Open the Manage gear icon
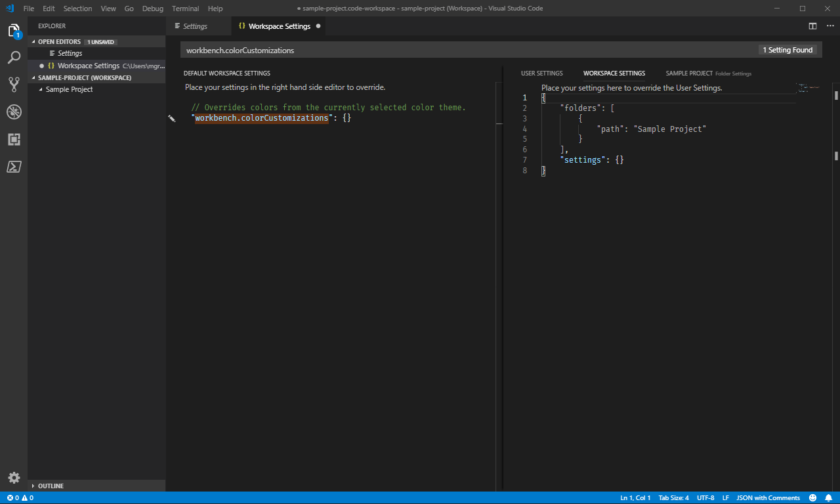Screen dimensions: 840x504 coord(14,478)
